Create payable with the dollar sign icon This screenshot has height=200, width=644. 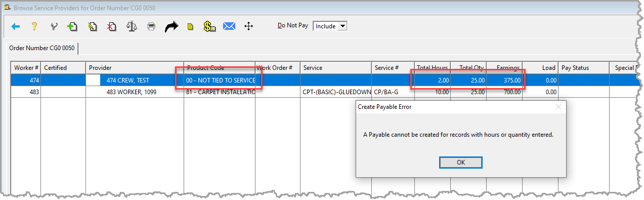[210, 26]
